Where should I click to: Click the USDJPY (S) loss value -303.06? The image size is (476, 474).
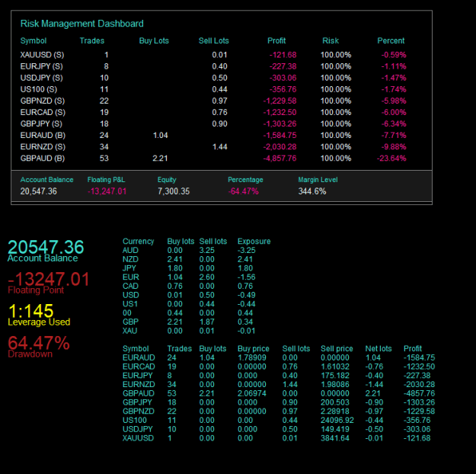(283, 78)
